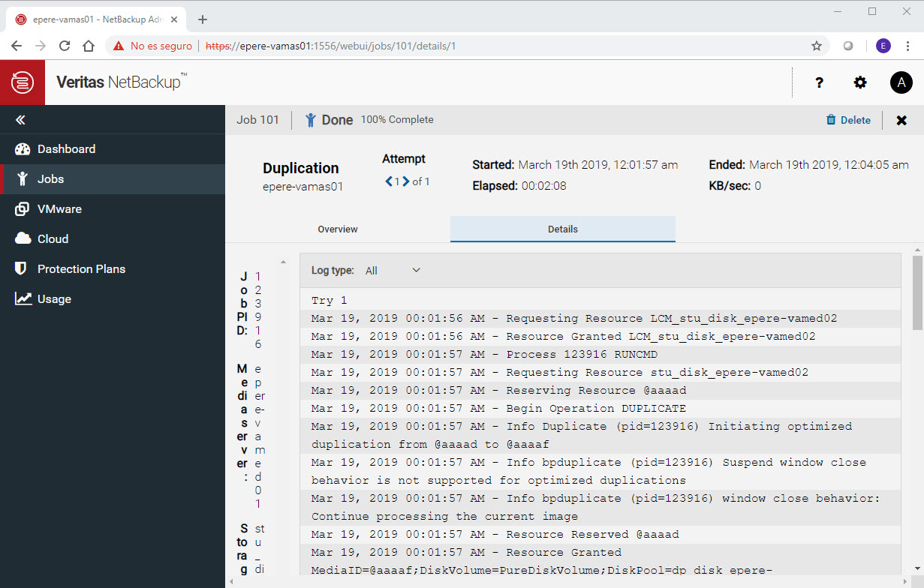Image resolution: width=924 pixels, height=588 pixels.
Task: Go to the browser home page
Action: click(89, 46)
